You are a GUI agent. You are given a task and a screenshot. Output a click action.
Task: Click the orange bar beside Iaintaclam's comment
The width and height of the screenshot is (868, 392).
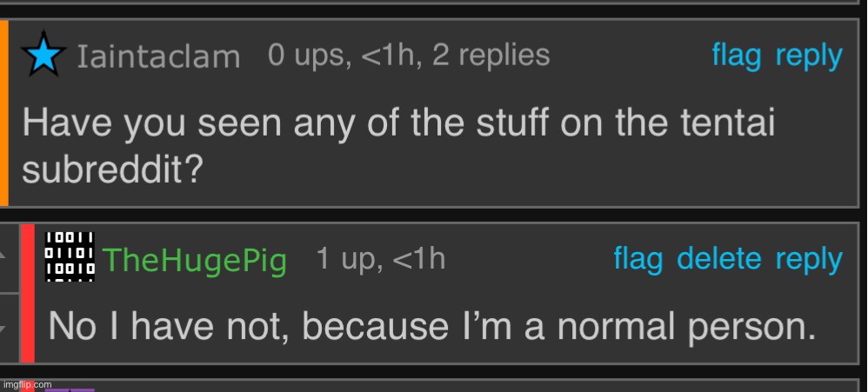(x=4, y=113)
